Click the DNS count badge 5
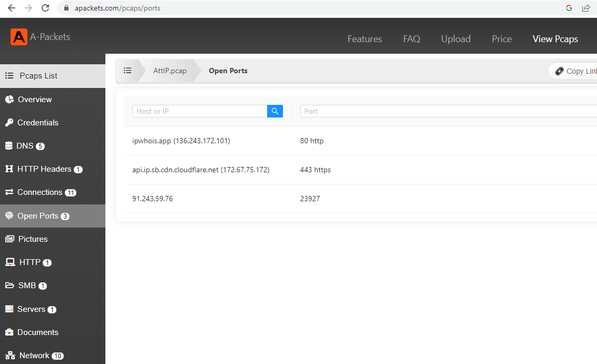 [41, 146]
